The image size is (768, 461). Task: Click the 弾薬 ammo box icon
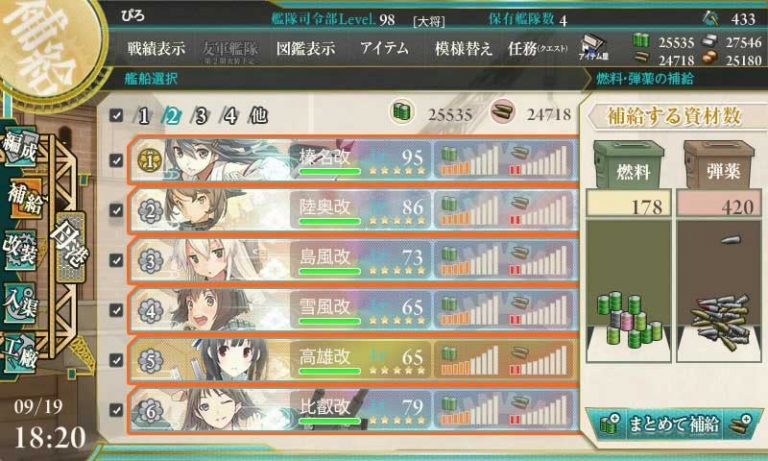click(719, 165)
